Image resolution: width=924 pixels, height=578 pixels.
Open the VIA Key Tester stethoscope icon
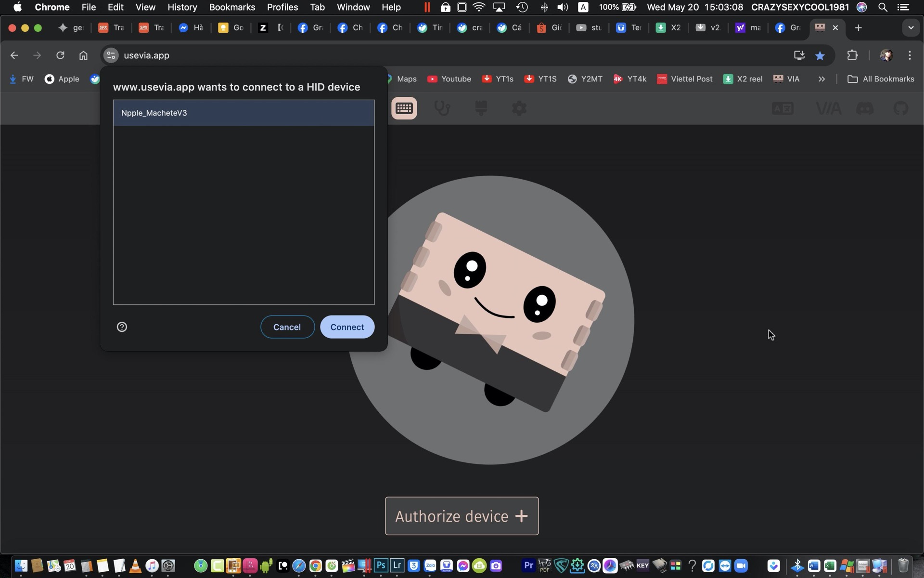point(442,108)
